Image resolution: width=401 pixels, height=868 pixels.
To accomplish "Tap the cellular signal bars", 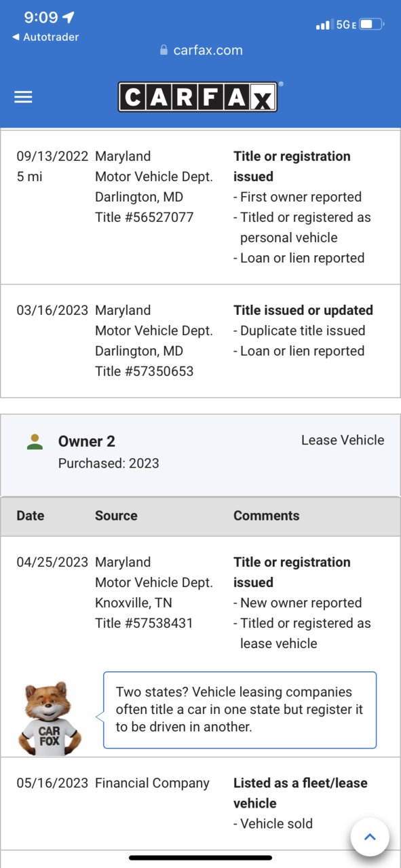I will (x=324, y=25).
